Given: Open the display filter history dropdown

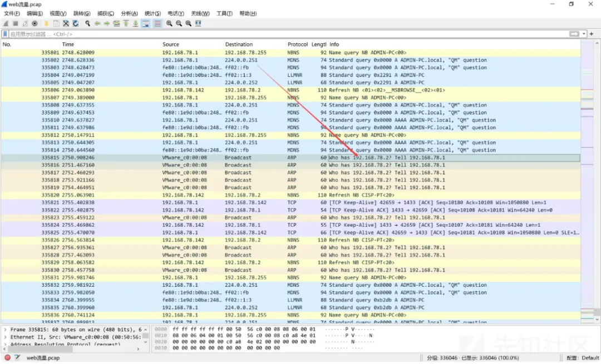Looking at the screenshot, I should pyautogui.click(x=583, y=34).
